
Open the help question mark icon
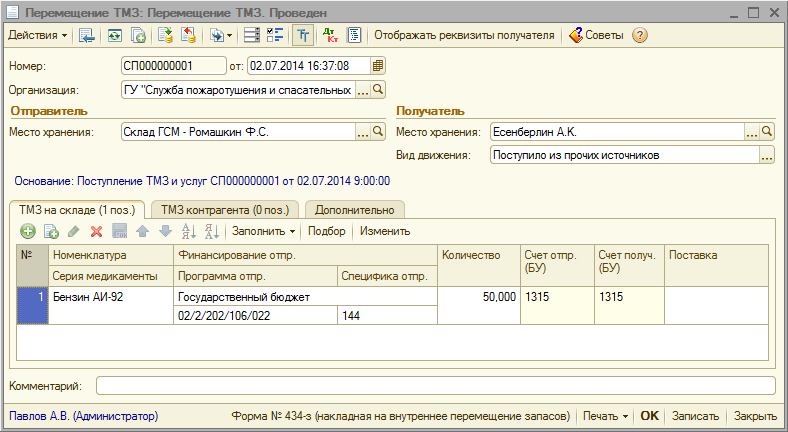point(640,35)
